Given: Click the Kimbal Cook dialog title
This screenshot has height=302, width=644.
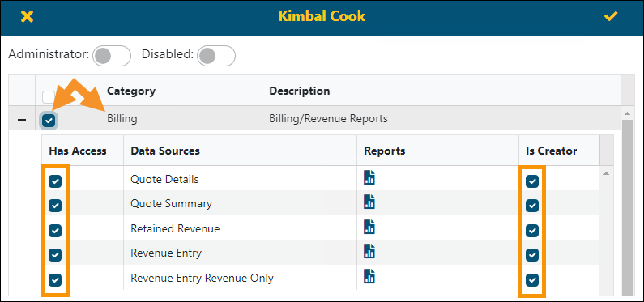Looking at the screenshot, I should click(322, 16).
